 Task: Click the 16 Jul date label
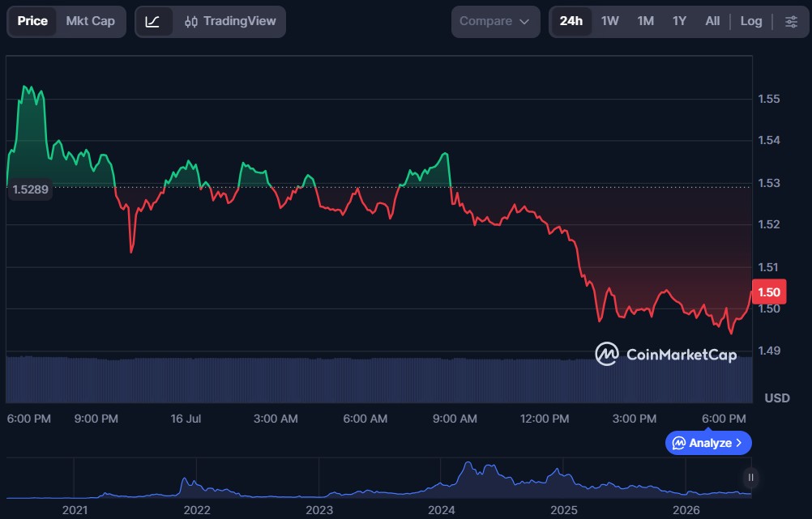pyautogui.click(x=186, y=419)
